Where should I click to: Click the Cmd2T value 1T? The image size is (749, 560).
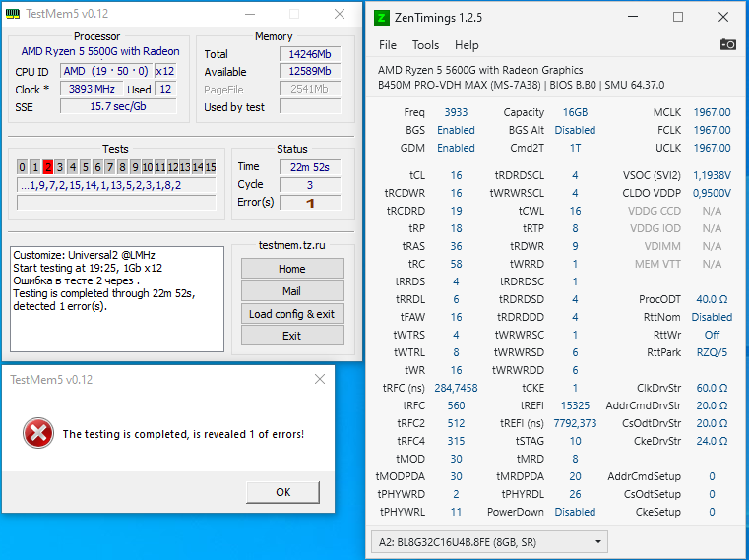coord(575,148)
